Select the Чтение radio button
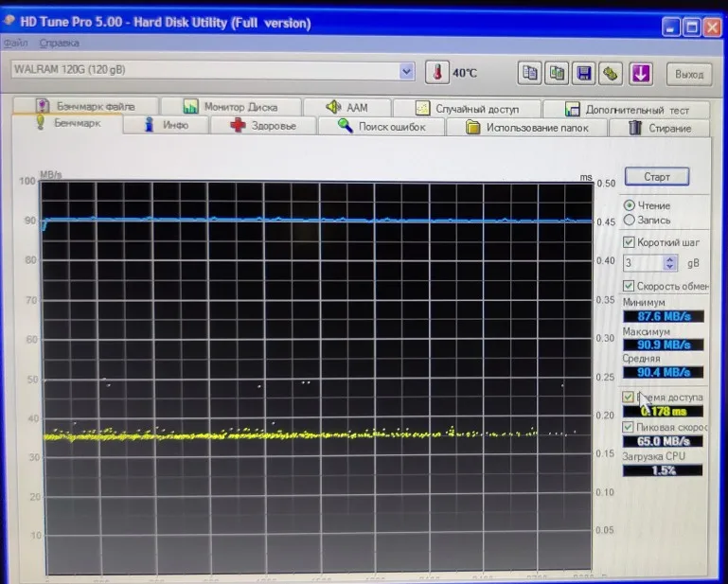728x584 pixels. coord(630,205)
